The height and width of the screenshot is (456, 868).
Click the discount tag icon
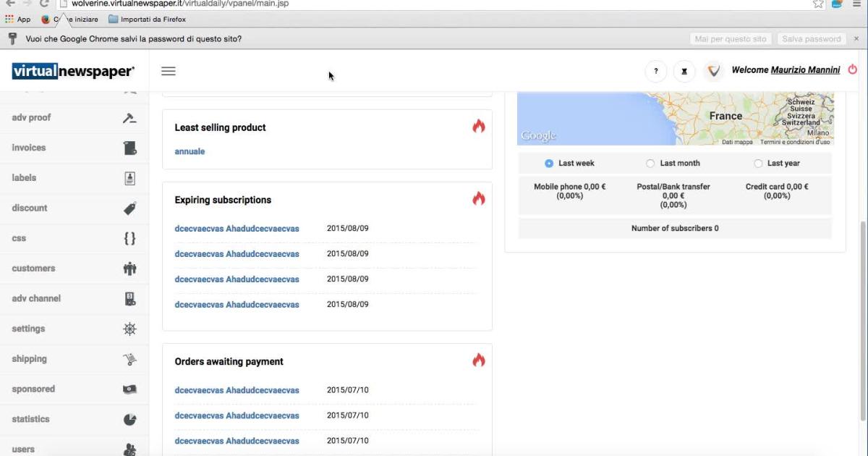(129, 208)
